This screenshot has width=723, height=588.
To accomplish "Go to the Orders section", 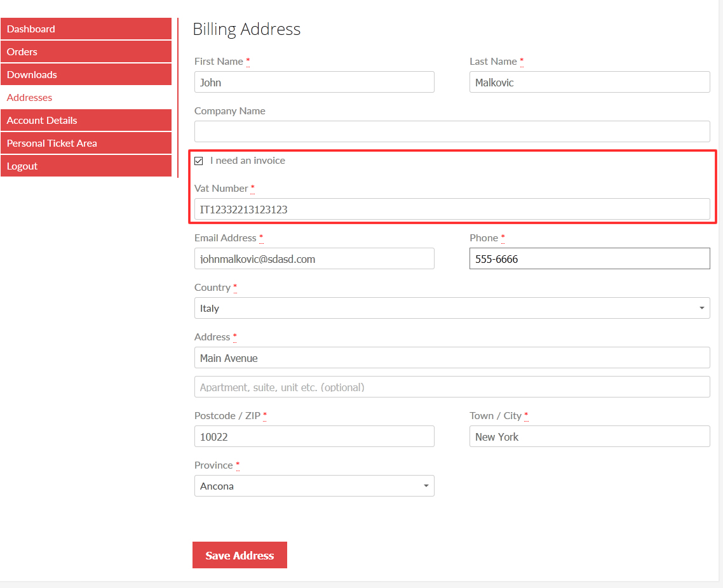I will coord(86,51).
